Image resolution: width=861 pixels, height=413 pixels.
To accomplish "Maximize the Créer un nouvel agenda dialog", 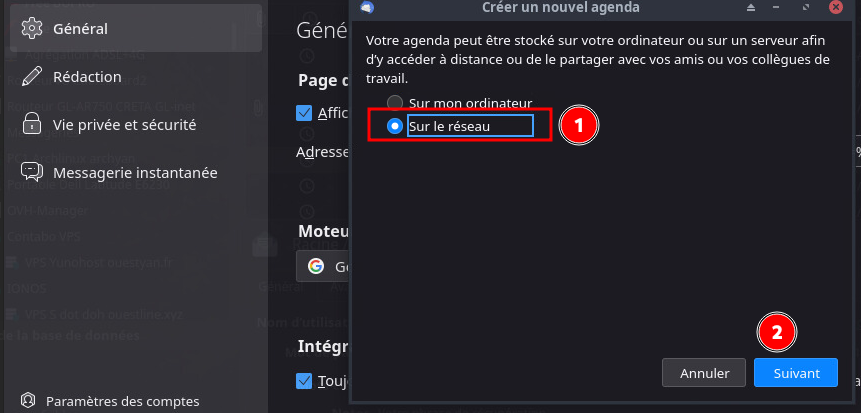I will [x=805, y=8].
